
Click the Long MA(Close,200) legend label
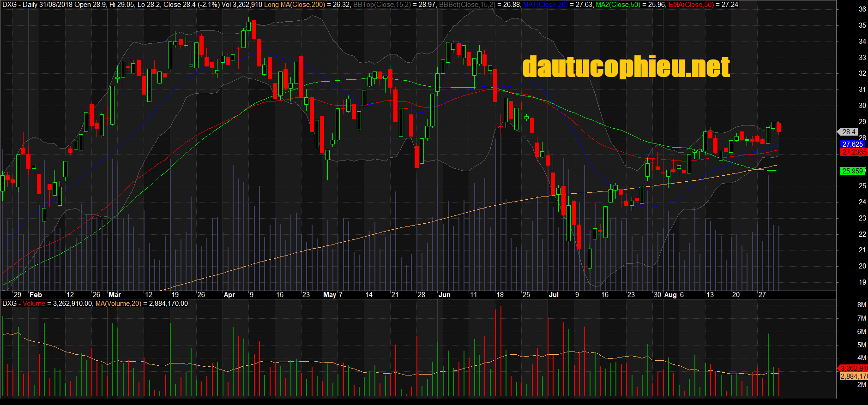click(294, 5)
